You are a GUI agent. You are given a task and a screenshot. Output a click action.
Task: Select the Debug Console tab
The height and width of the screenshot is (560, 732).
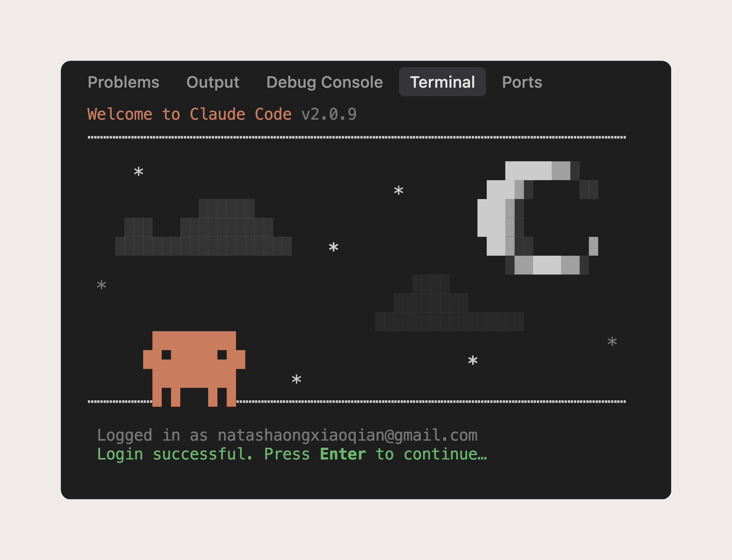tap(324, 82)
